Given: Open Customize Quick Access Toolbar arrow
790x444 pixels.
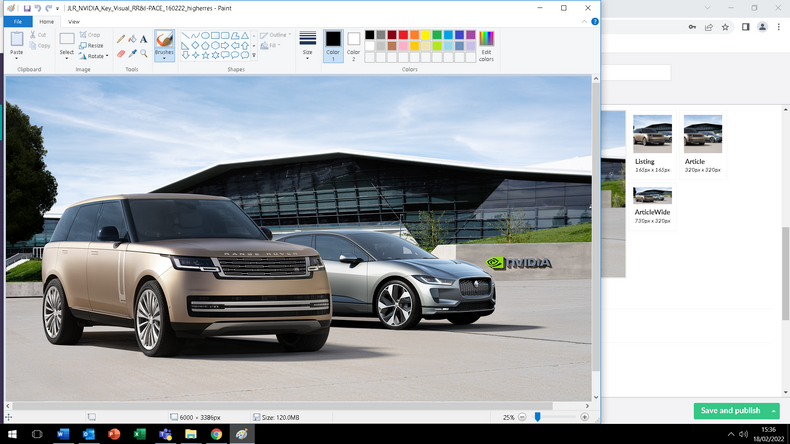Looking at the screenshot, I should coord(57,9).
